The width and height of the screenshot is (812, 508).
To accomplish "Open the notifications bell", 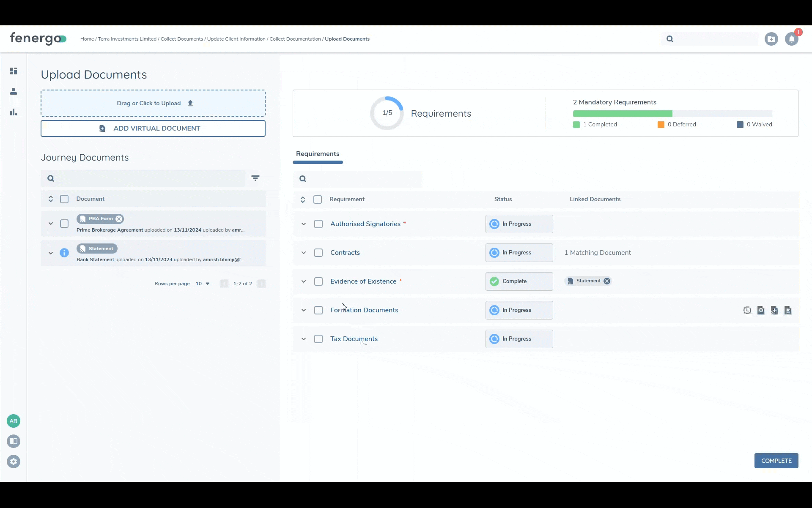I will [791, 39].
